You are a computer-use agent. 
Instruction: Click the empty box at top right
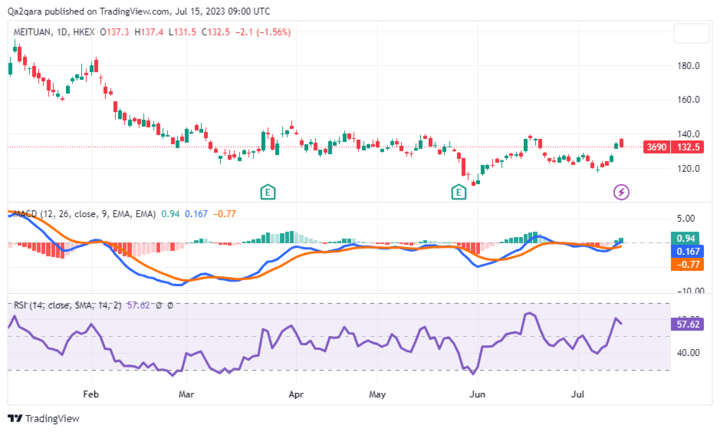(690, 33)
